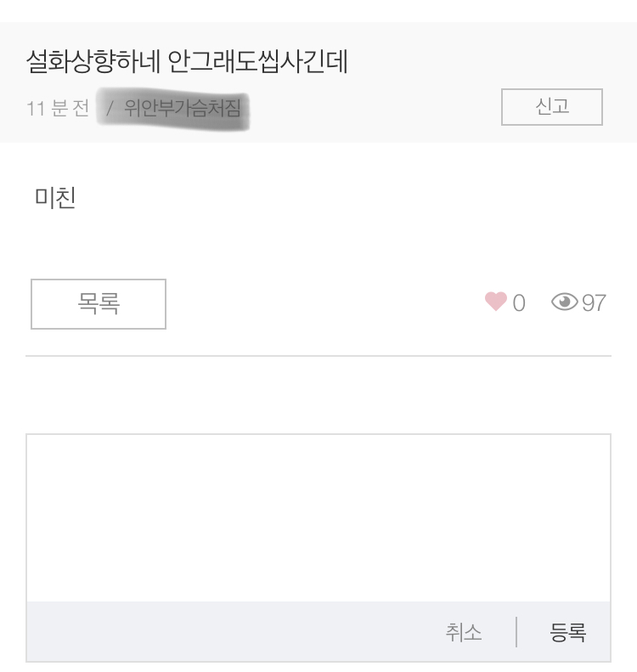Click the like count 0
Viewport: 637px width, 672px height.
pos(519,303)
